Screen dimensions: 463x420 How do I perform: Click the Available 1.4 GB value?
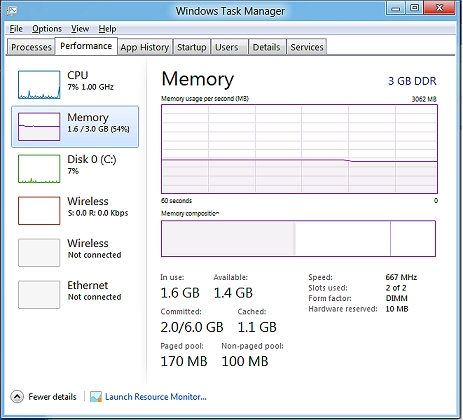pyautogui.click(x=233, y=293)
